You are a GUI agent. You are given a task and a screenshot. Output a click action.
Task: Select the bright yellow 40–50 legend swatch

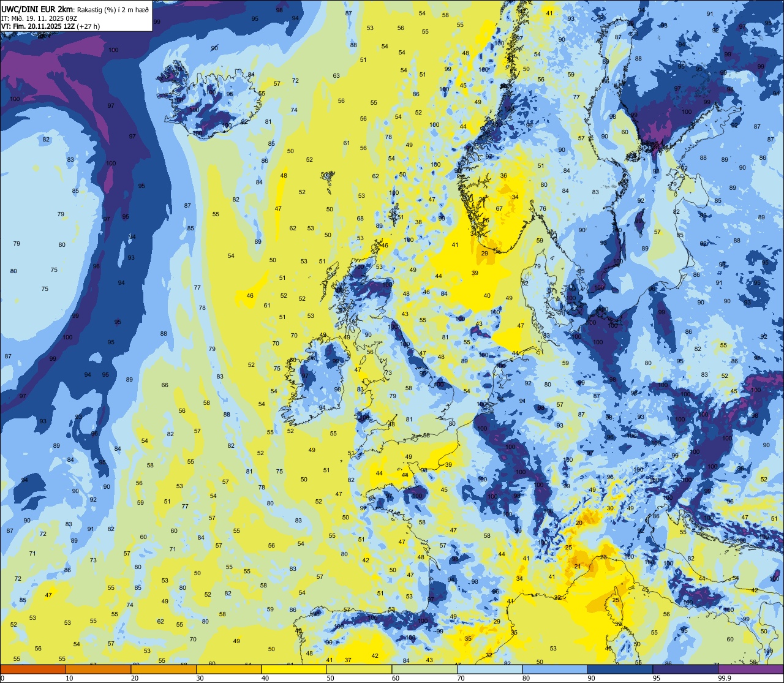click(294, 670)
